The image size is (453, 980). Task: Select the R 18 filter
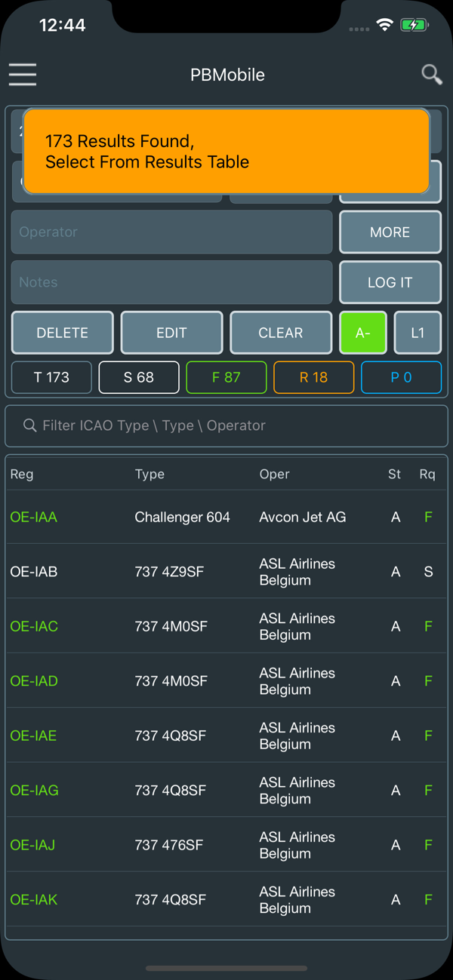(314, 377)
